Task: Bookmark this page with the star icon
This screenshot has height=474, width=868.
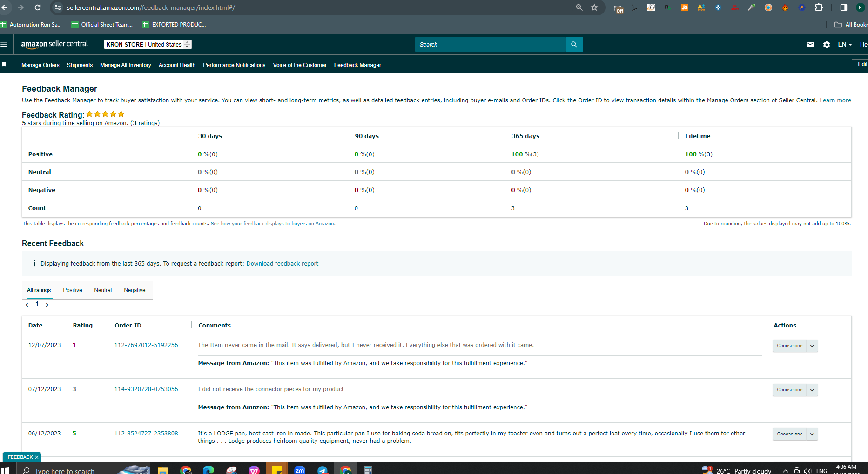Action: [594, 7]
